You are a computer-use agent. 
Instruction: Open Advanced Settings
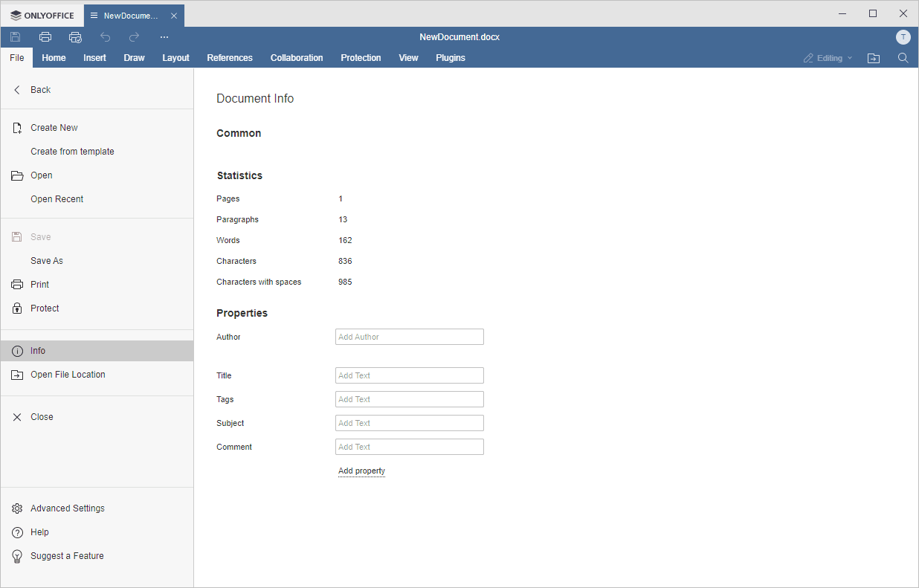[67, 508]
